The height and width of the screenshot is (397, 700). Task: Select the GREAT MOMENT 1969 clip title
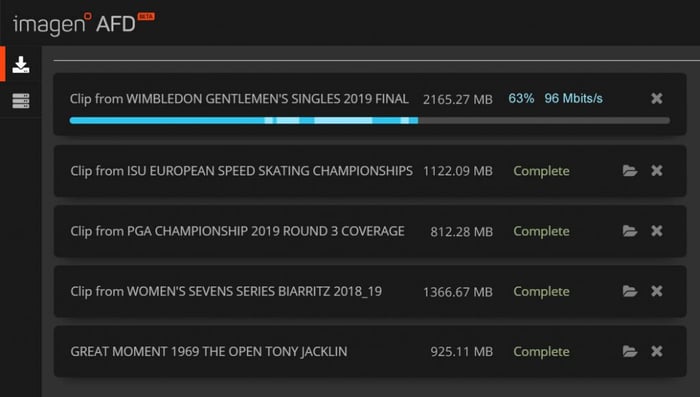209,352
